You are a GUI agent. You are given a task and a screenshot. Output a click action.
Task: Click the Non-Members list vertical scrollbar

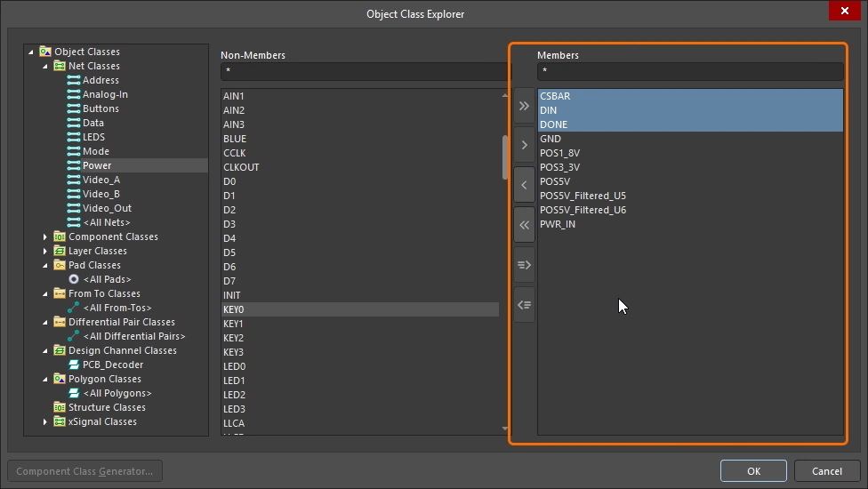coord(506,158)
